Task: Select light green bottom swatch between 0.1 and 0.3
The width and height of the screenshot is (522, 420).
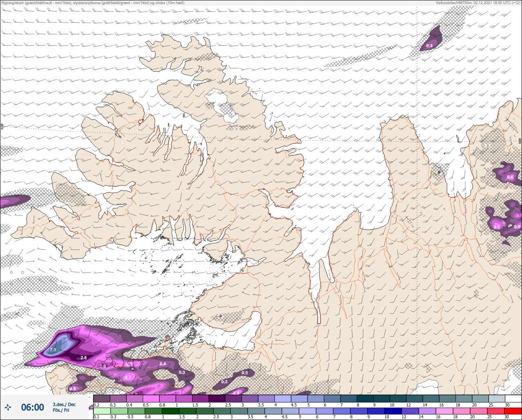Action: tap(102, 411)
